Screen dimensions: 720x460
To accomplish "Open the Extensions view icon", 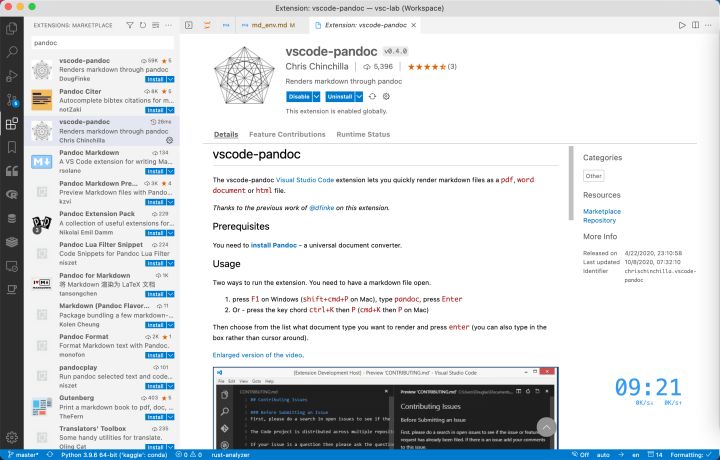I will [11, 123].
